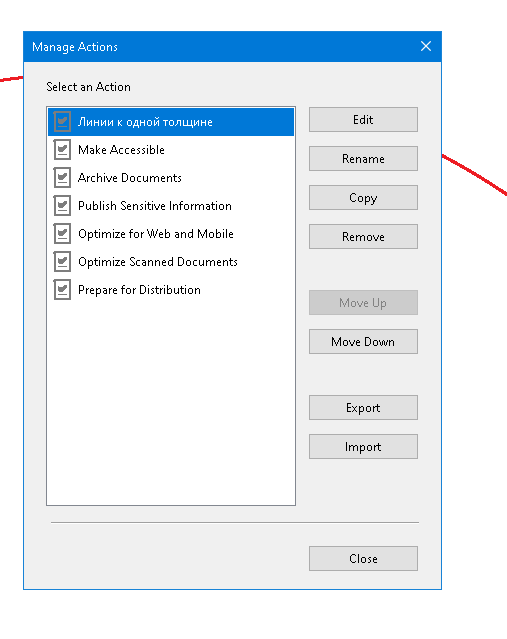Click the icon next to Archive Documents
507x639 pixels.
coord(62,178)
